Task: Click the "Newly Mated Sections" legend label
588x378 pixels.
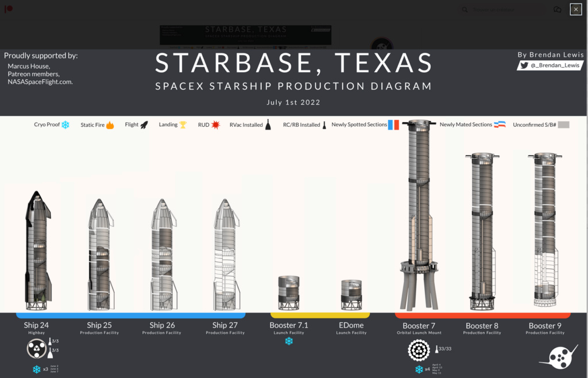Action: tap(466, 124)
